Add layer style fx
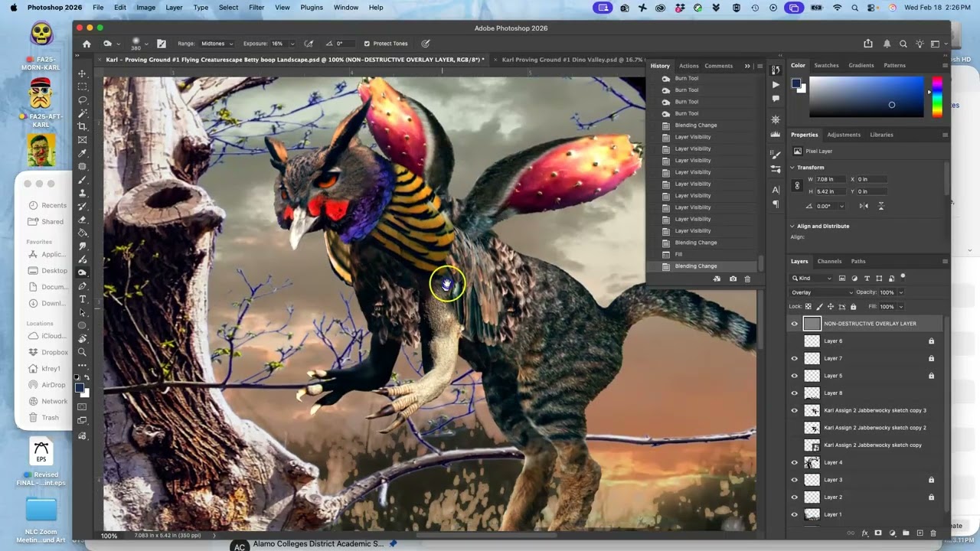Viewport: 980px width, 551px height. click(865, 533)
